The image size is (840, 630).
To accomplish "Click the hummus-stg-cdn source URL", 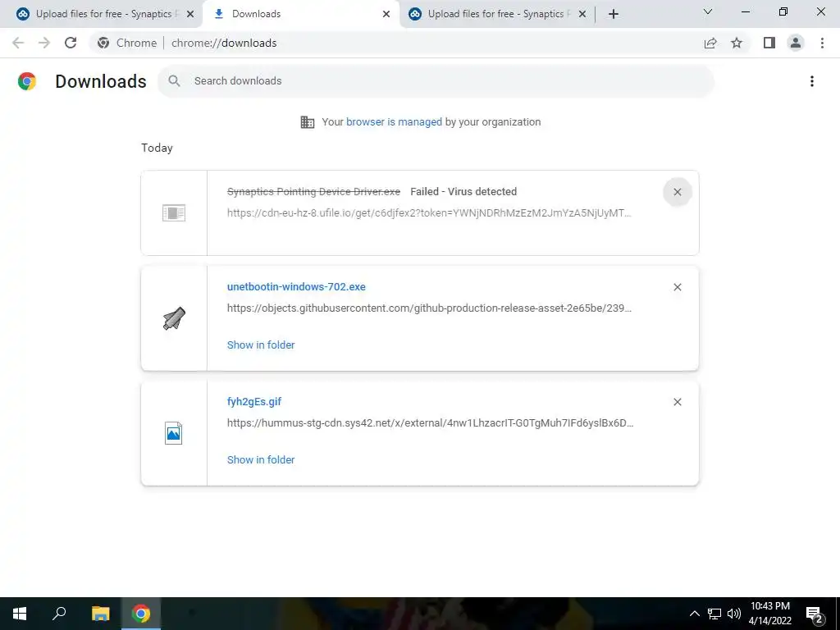I will click(430, 422).
